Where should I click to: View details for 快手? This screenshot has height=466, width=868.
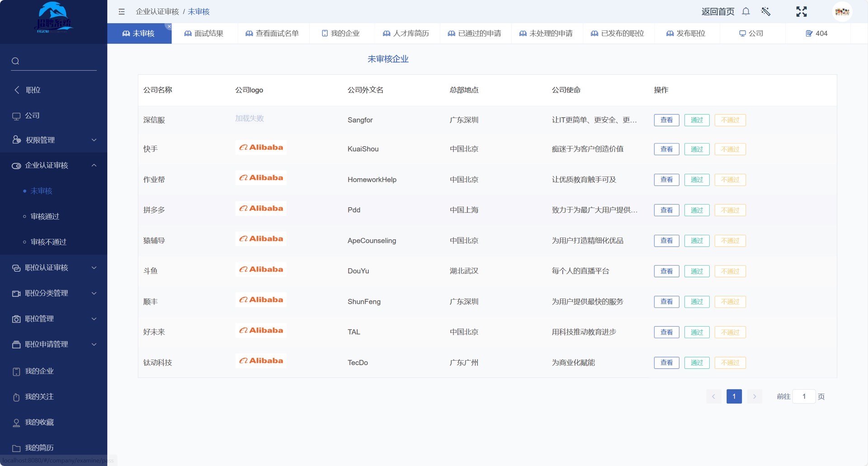tap(666, 149)
